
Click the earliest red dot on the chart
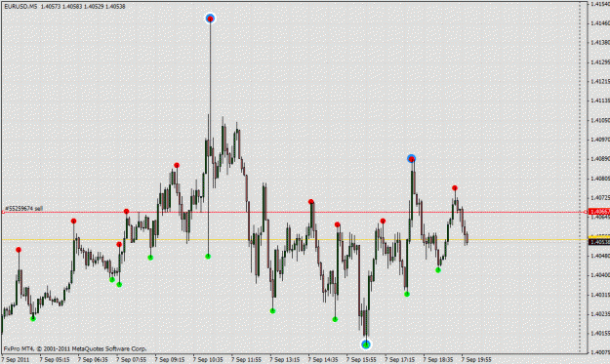tap(19, 250)
